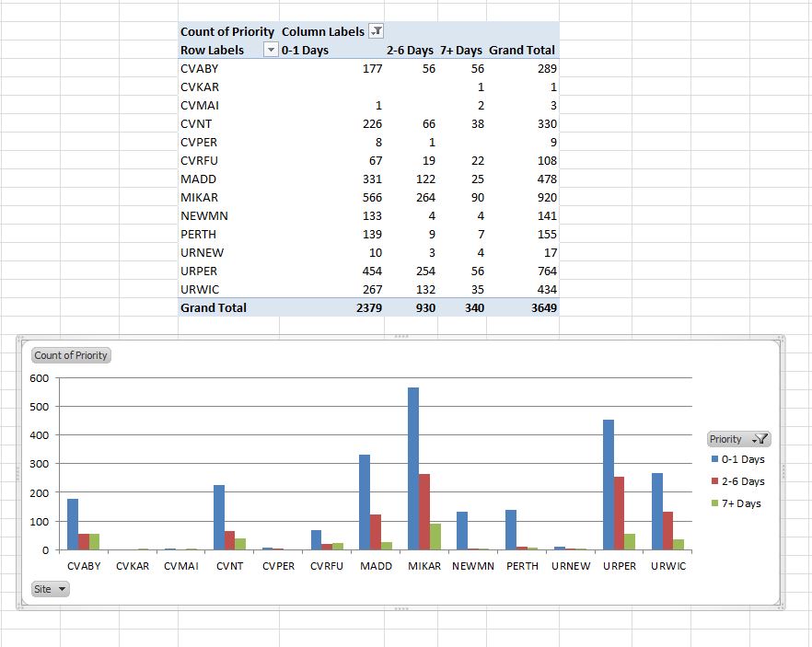Open the Priority legend filter button

739,439
